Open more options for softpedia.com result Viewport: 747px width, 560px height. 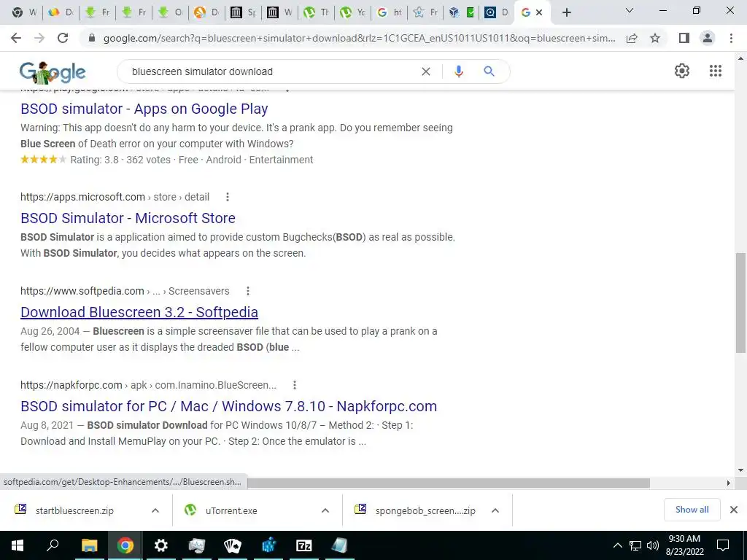pos(248,291)
